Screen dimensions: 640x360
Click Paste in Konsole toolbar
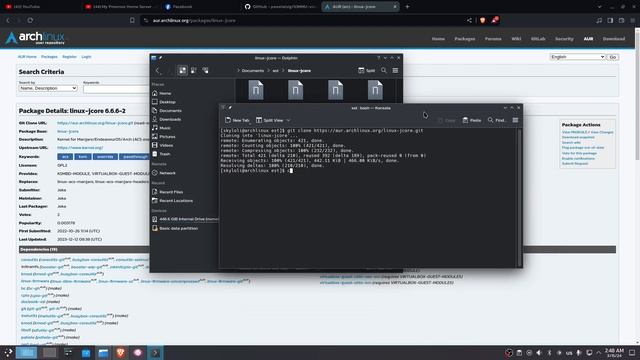tap(472, 120)
